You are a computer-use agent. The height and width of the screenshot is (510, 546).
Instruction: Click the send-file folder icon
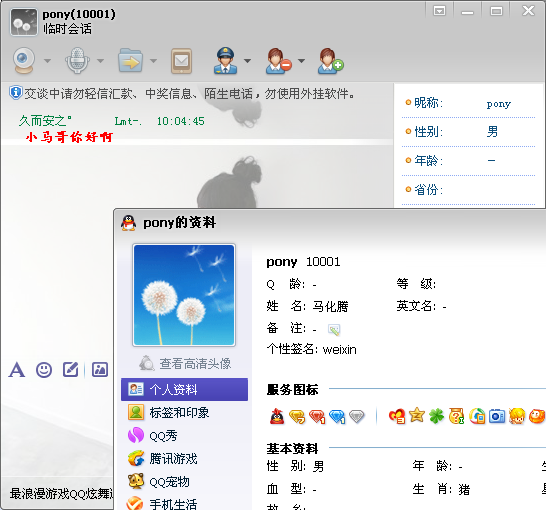[130, 60]
